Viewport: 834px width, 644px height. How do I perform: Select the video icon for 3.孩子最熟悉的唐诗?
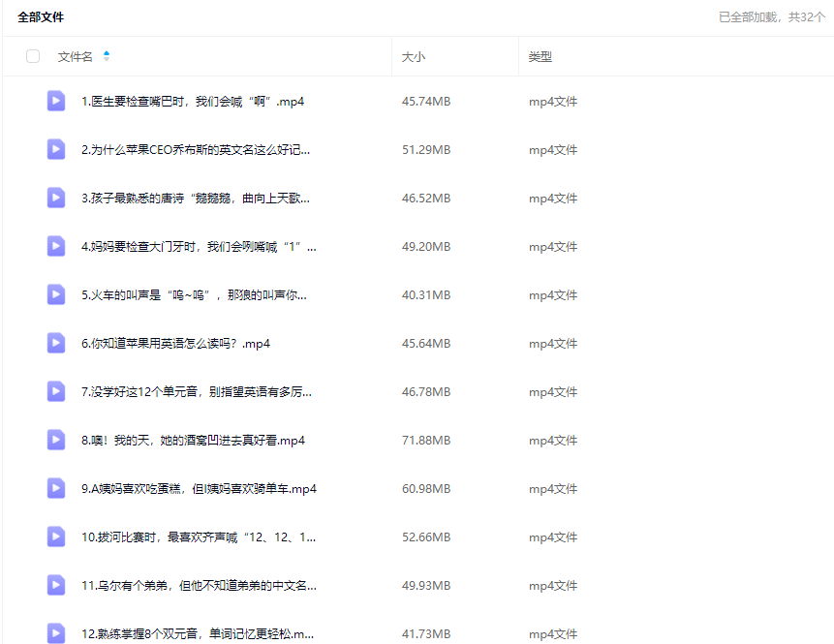56,198
